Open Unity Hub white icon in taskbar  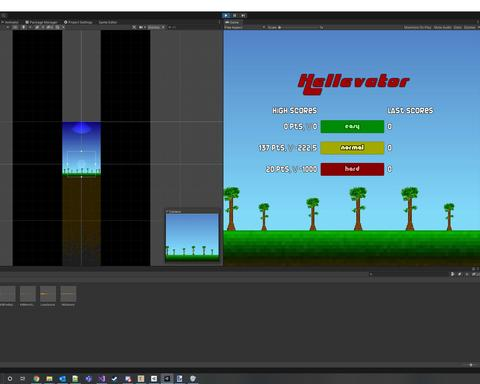[x=154, y=379]
